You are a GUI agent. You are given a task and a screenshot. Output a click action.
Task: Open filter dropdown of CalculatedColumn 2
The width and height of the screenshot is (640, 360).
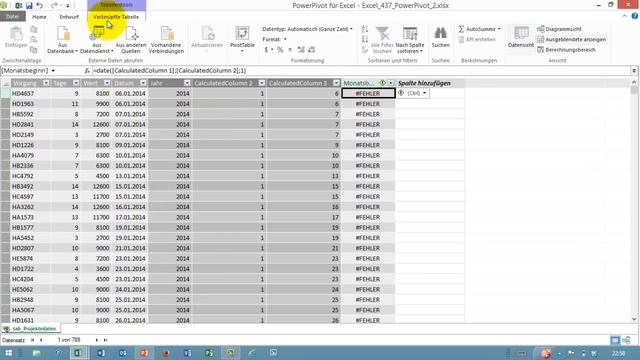point(262,83)
